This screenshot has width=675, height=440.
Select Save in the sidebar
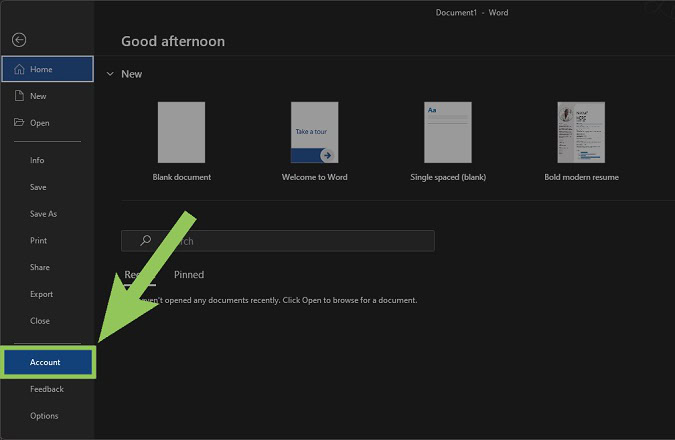pyautogui.click(x=38, y=187)
